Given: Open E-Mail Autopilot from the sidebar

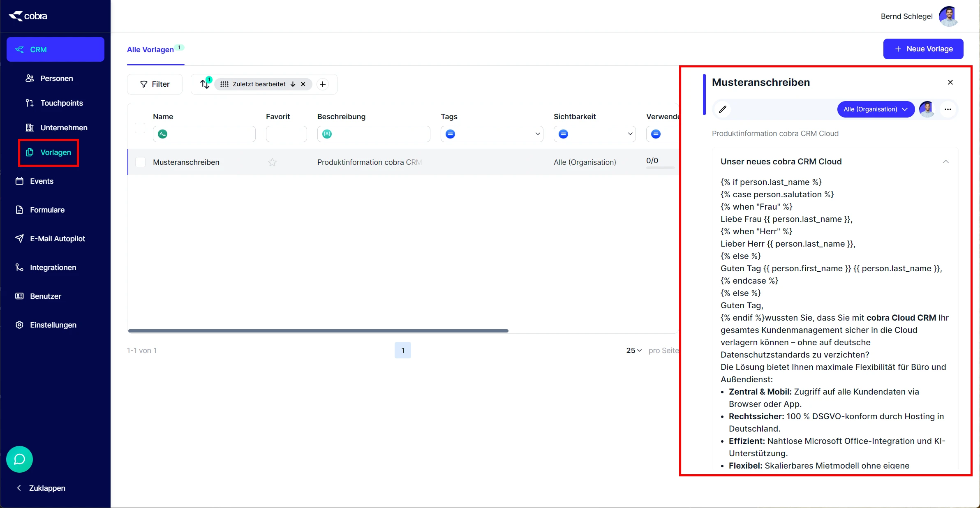Looking at the screenshot, I should (x=57, y=239).
